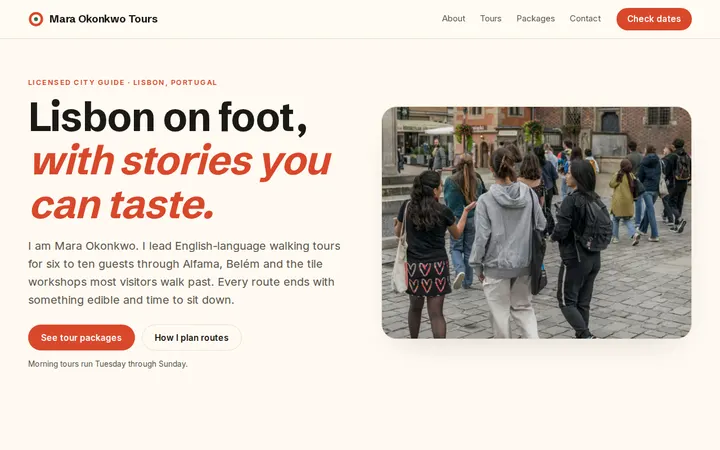Click the 'Lisbon on foot,' headline
Screen dimensions: 720x450
point(168,118)
